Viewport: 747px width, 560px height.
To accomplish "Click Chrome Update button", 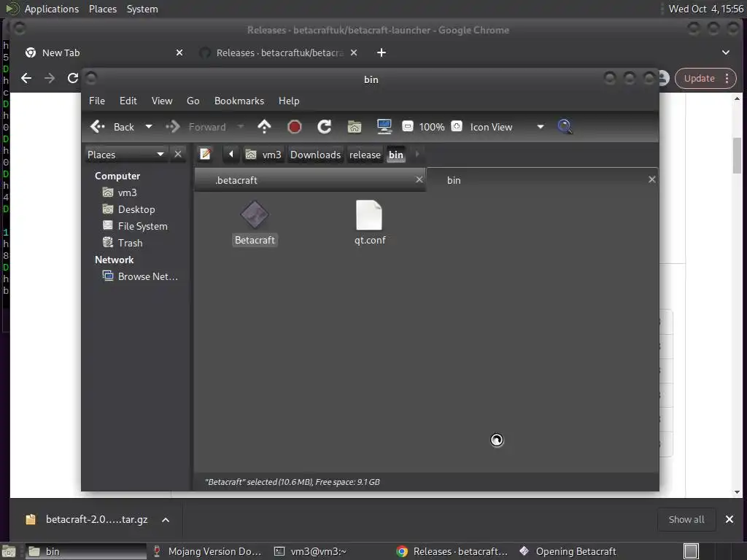I will point(699,79).
